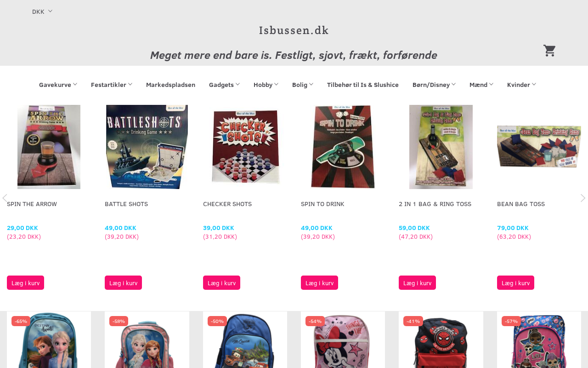This screenshot has height=368, width=588.
Task: Click the -65% discount badge
Action: click(x=21, y=321)
